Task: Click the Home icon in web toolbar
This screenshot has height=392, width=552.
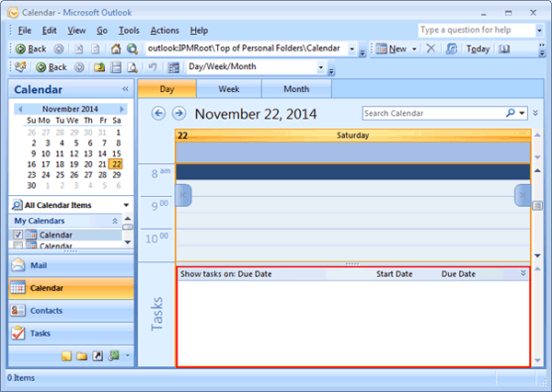Action: [116, 49]
